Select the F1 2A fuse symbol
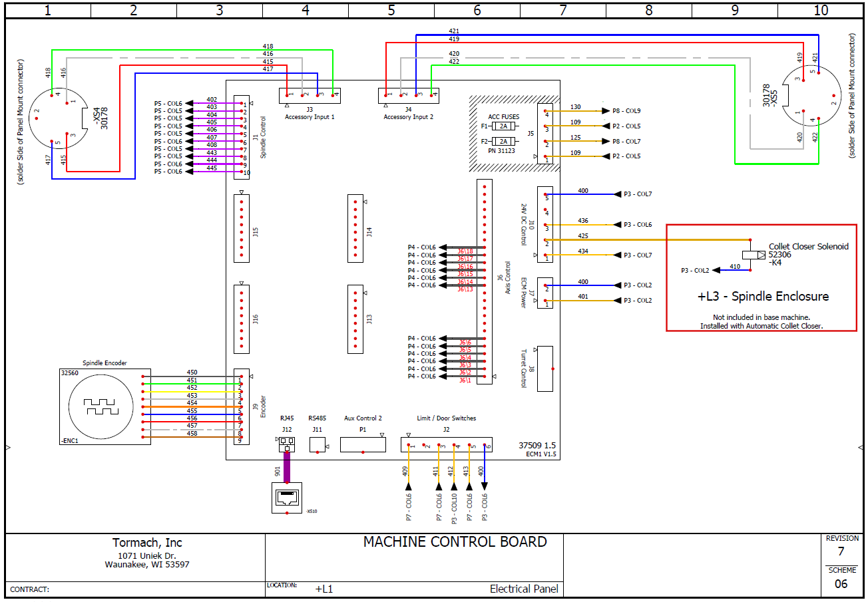Image resolution: width=868 pixels, height=602 pixels. coord(504,126)
